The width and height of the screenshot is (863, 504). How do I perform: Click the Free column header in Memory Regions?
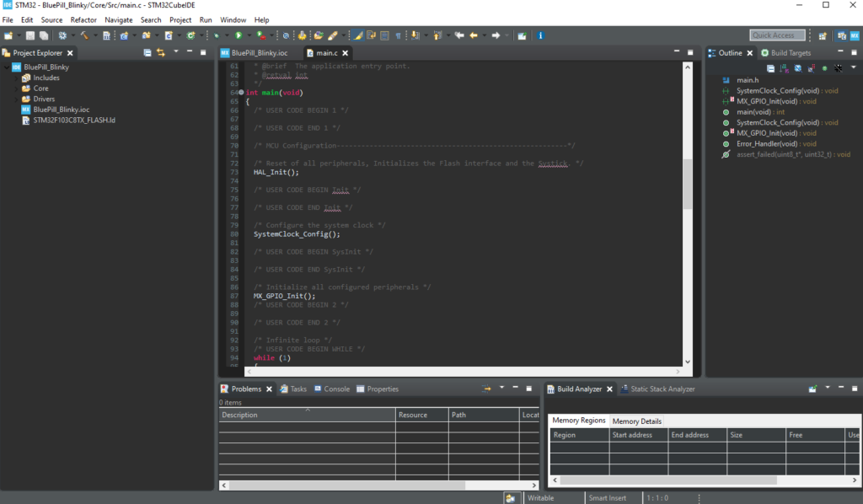coord(815,435)
